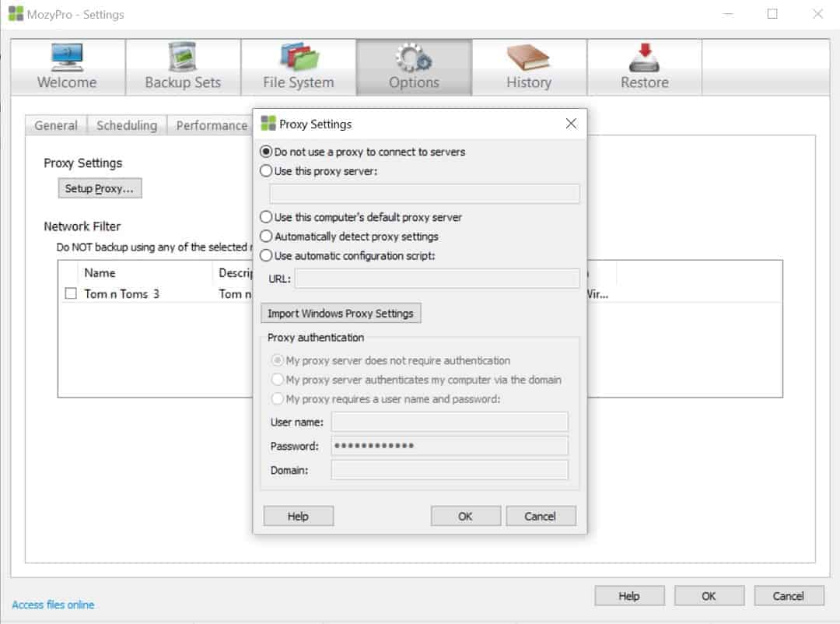Click Cancel in main Settings window
This screenshot has width=840, height=624.
[789, 595]
